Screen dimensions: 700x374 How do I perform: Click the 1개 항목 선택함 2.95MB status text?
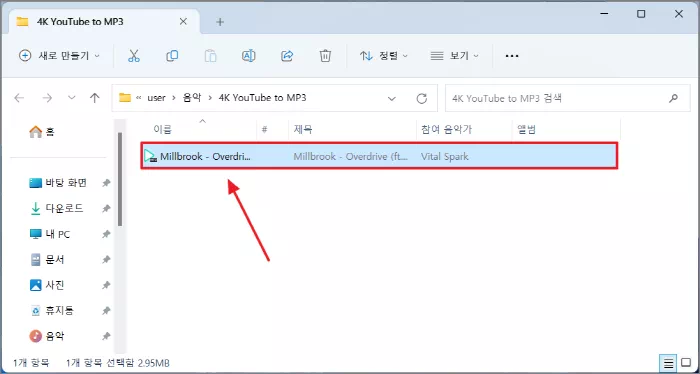point(118,363)
